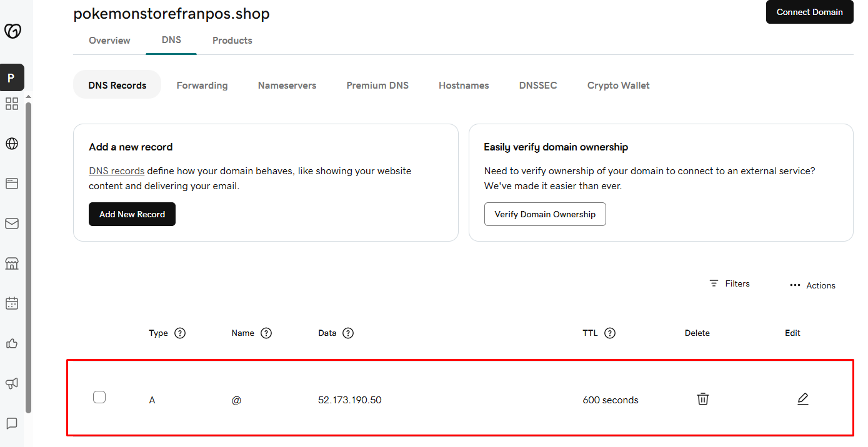Show help for the Data column

coord(348,333)
